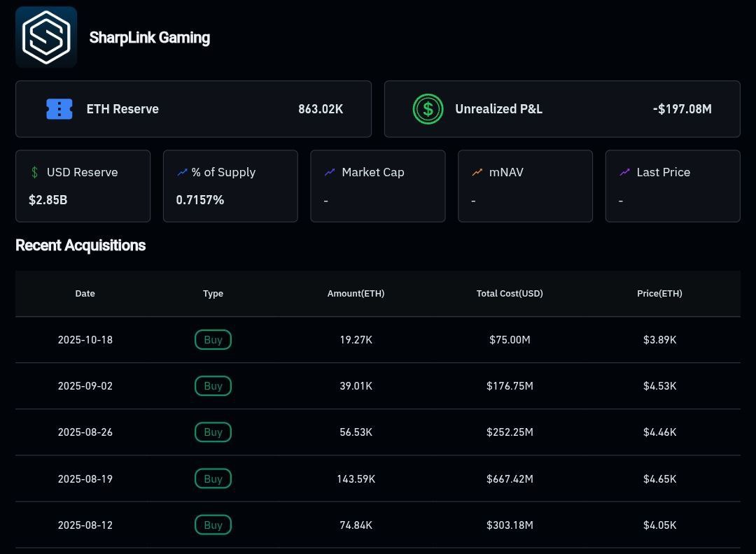
Task: Click the green dollar Unrealized P&L icon
Action: [428, 109]
